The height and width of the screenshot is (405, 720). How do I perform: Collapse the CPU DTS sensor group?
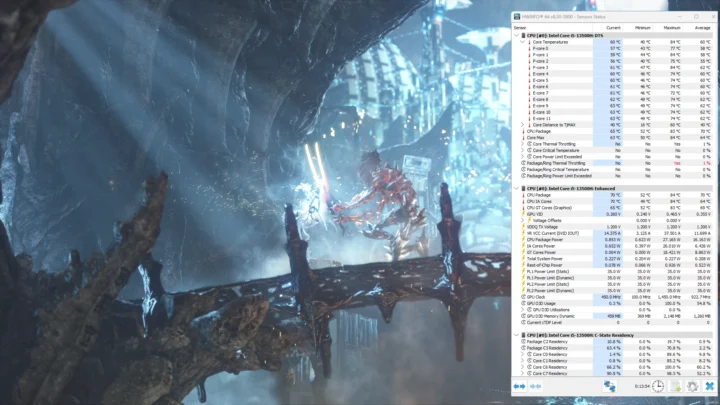click(517, 35)
